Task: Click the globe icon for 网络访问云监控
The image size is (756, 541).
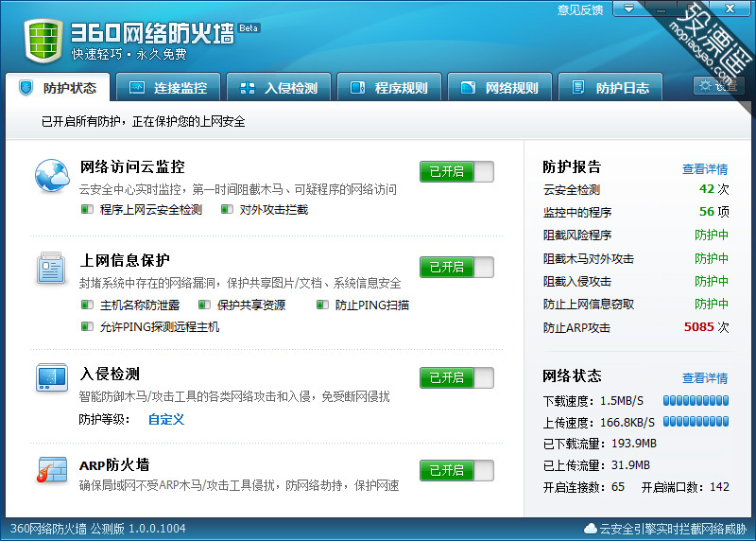Action: coord(52,176)
